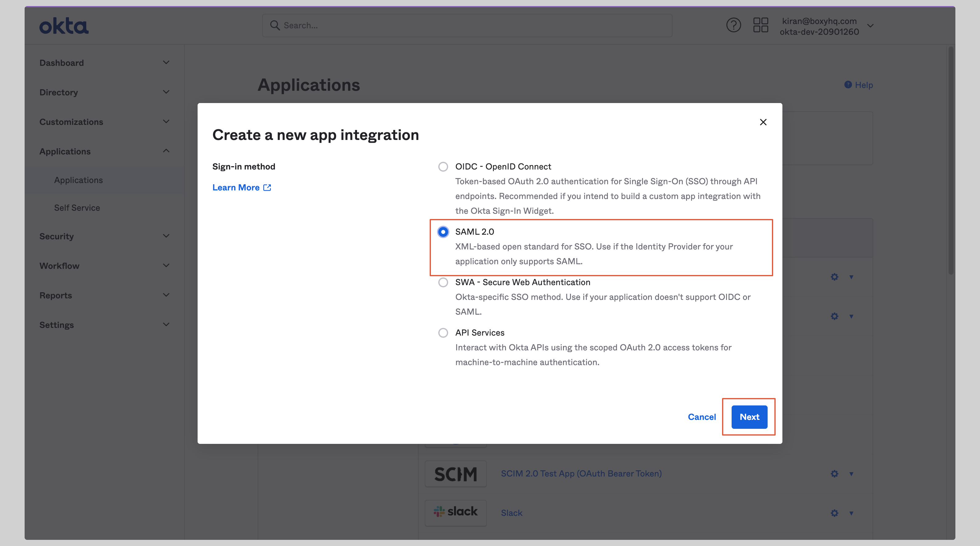The height and width of the screenshot is (546, 980).
Task: Choose API Services sign-in method
Action: [x=443, y=333]
